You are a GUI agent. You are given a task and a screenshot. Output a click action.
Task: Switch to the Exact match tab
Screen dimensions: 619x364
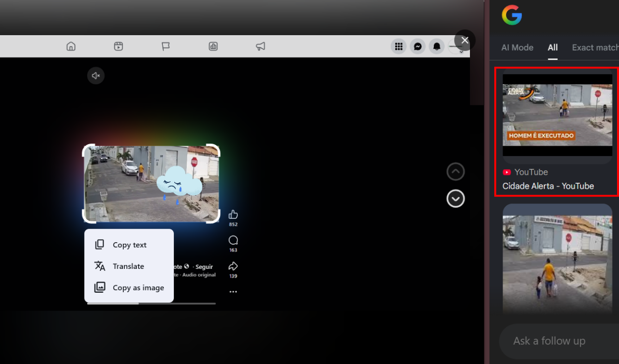[595, 48]
